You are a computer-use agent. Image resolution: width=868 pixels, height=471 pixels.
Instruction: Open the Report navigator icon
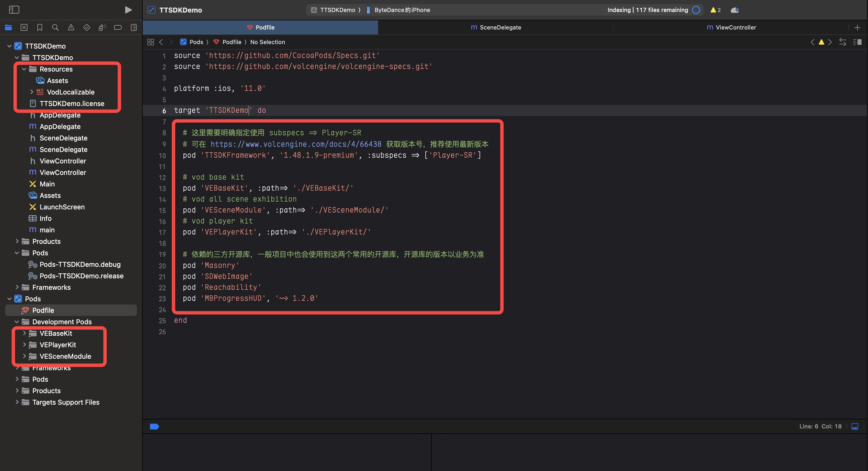[x=134, y=28]
